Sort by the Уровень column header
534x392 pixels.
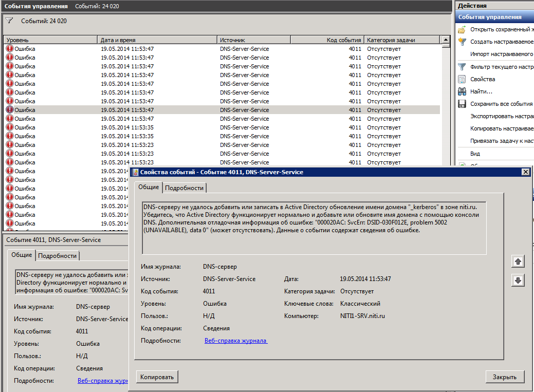50,40
